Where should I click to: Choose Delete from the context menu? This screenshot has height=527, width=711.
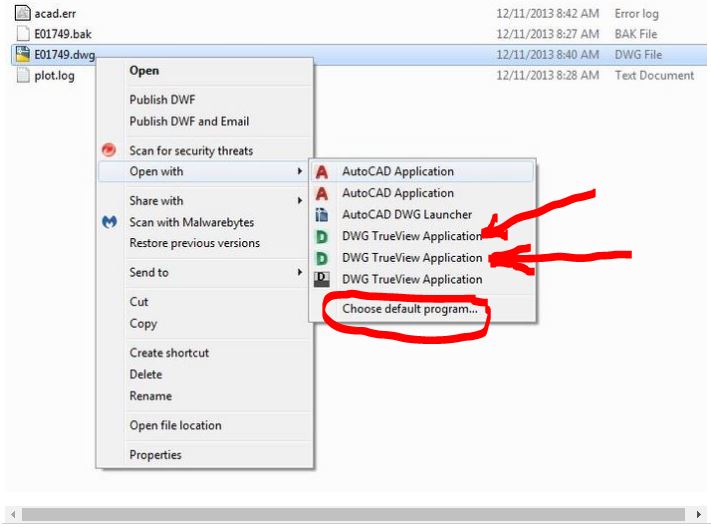(146, 374)
